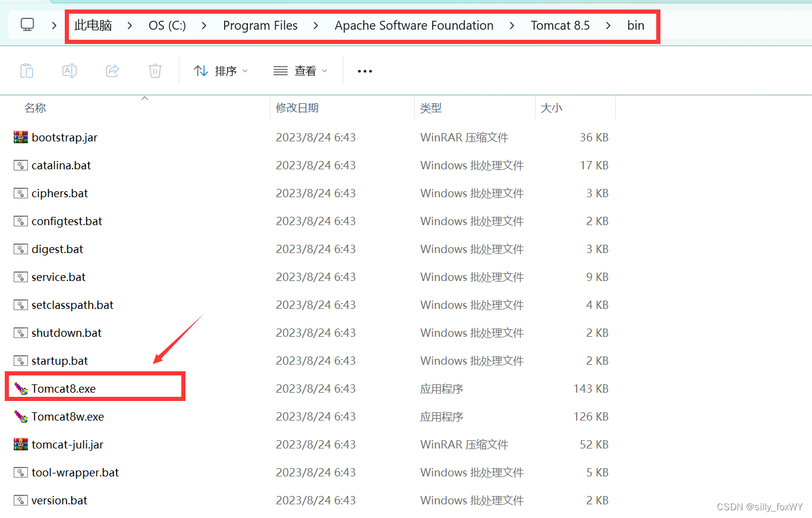Select the setclasspath.bat file name
This screenshot has height=518, width=812.
click(x=73, y=305)
